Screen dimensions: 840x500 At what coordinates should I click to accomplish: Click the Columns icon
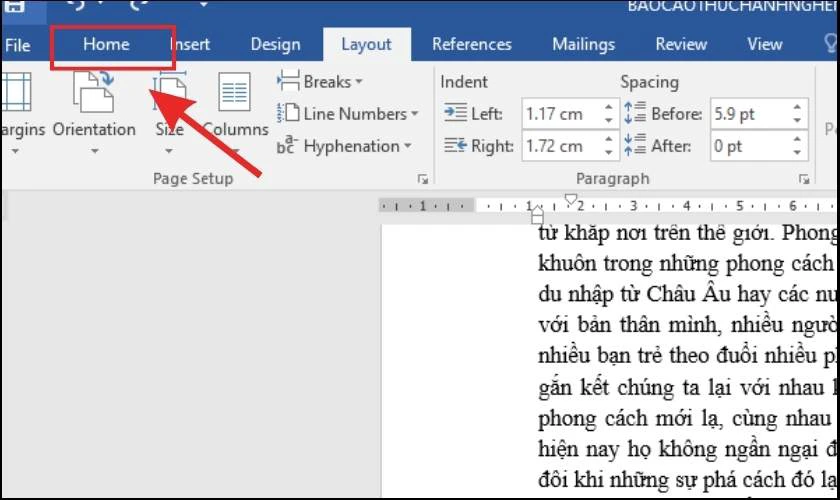(x=235, y=92)
